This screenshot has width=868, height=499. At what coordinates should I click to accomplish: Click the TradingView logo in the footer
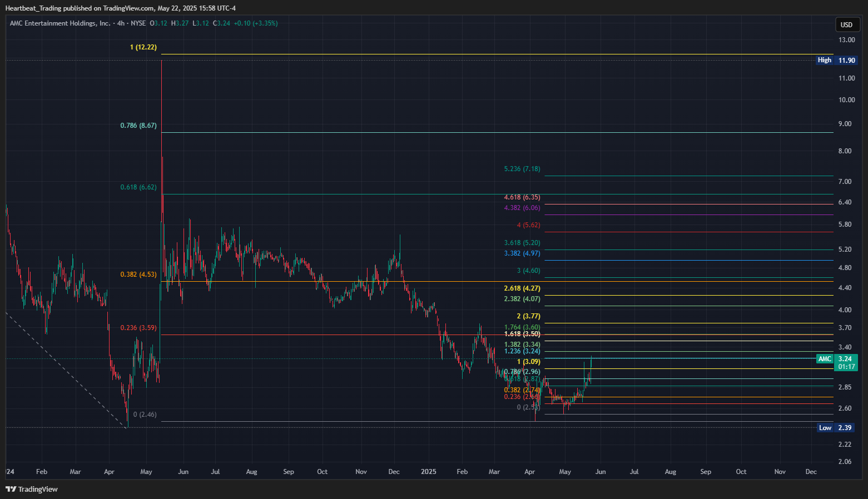[32, 490]
